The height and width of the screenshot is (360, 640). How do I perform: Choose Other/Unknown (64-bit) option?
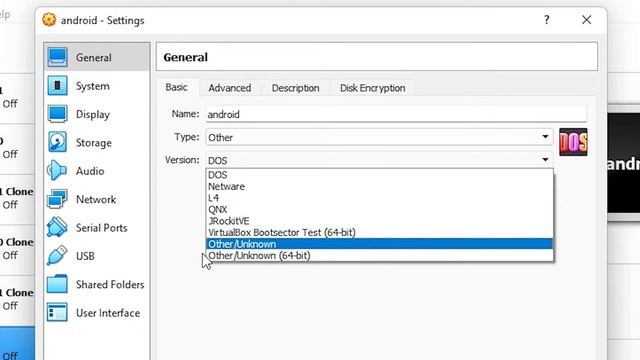point(380,256)
